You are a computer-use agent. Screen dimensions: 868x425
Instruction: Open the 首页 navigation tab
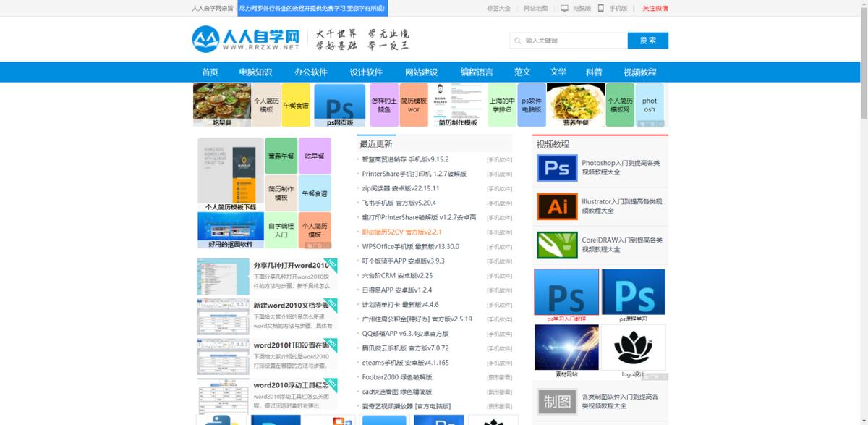coord(210,72)
